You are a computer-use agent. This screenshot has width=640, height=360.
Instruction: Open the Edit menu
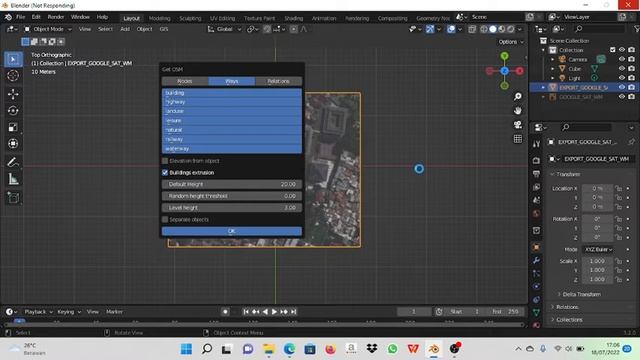36,17
